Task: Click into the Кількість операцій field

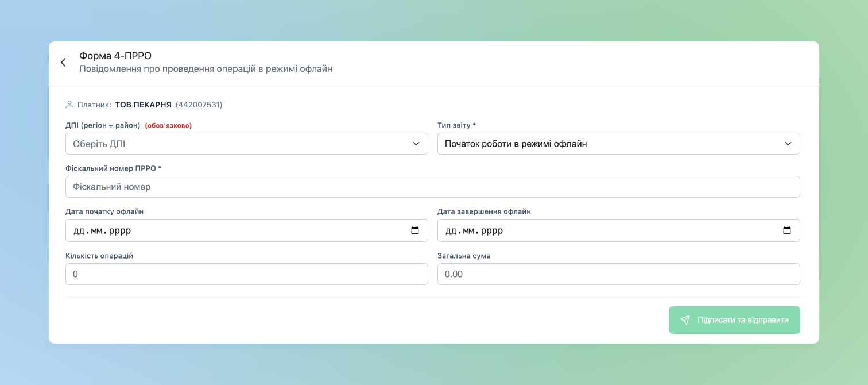Action: click(247, 274)
